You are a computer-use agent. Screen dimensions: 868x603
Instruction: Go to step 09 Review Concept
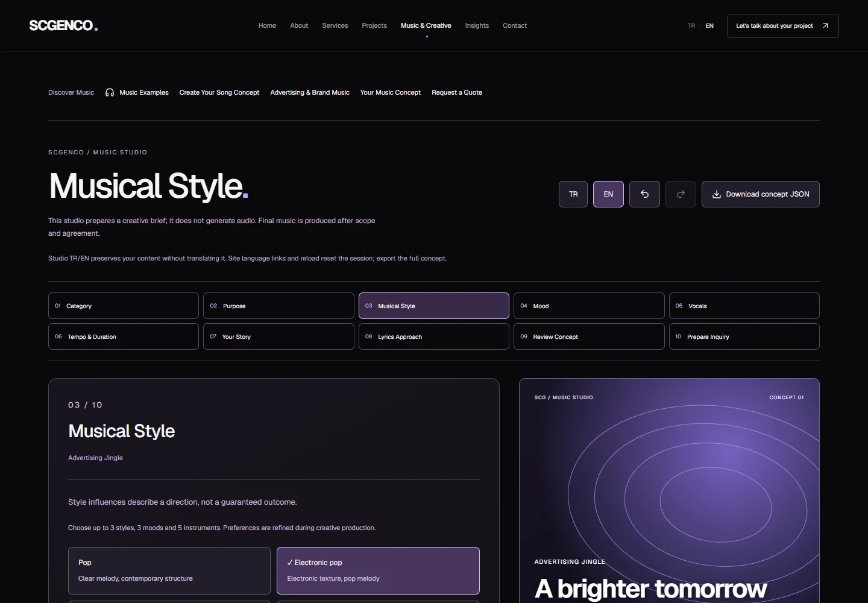click(589, 336)
